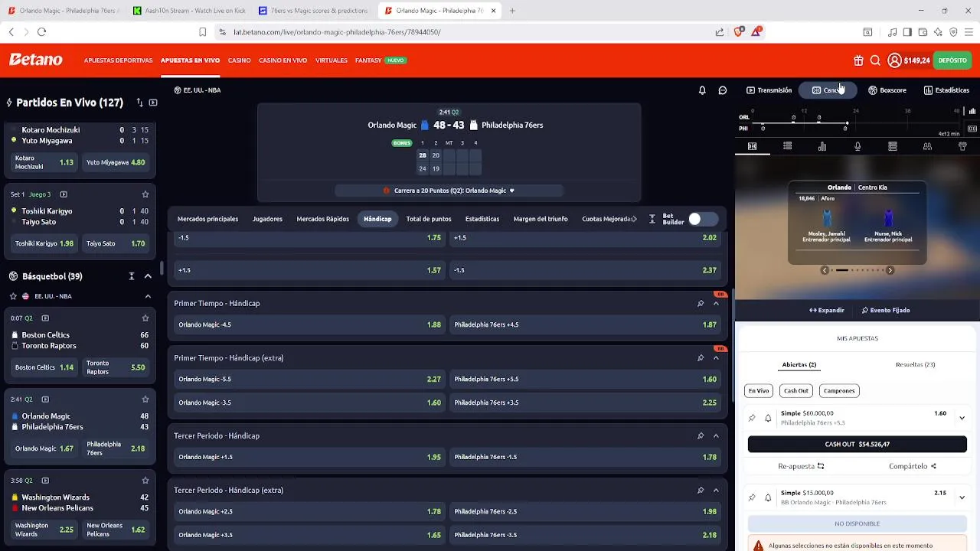Pin the Tercer Periodo - Hándicap market

(x=701, y=436)
